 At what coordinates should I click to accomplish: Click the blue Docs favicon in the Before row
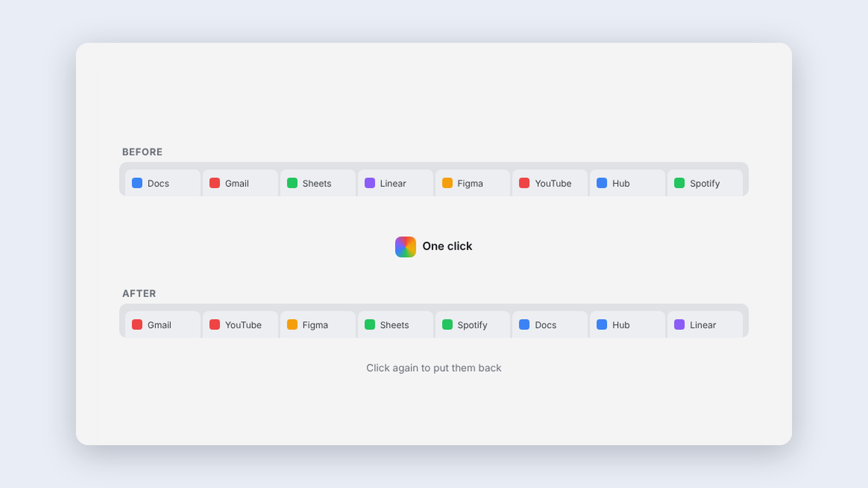coord(137,183)
